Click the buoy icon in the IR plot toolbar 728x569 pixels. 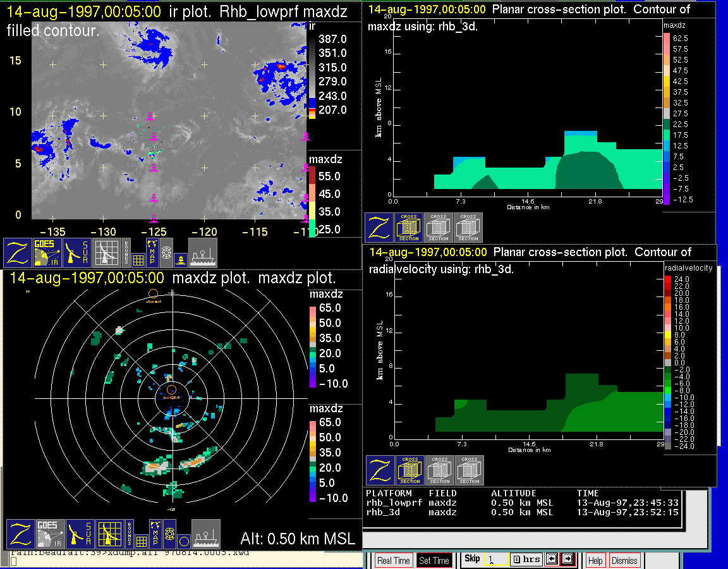tap(180, 259)
